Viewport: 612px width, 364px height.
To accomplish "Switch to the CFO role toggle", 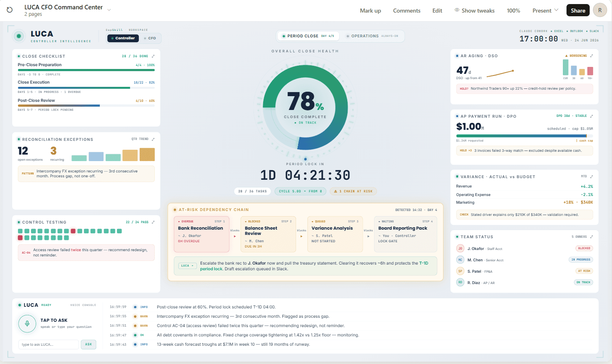I will point(150,38).
